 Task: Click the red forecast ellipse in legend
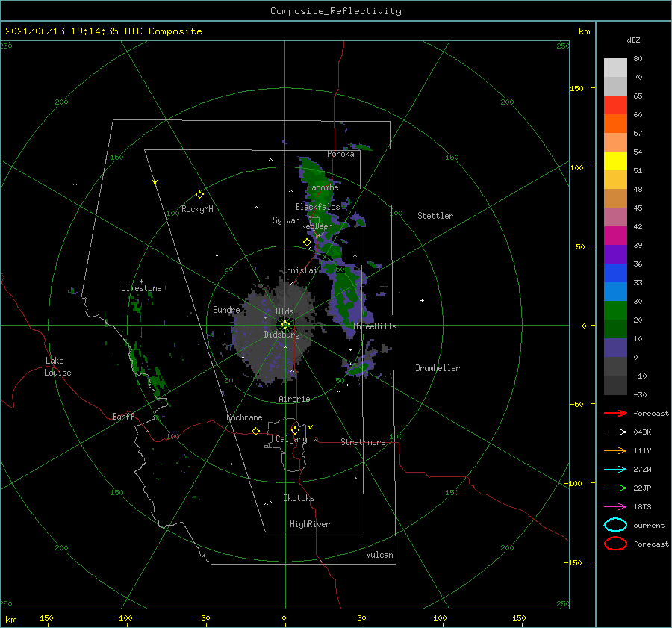(x=615, y=544)
